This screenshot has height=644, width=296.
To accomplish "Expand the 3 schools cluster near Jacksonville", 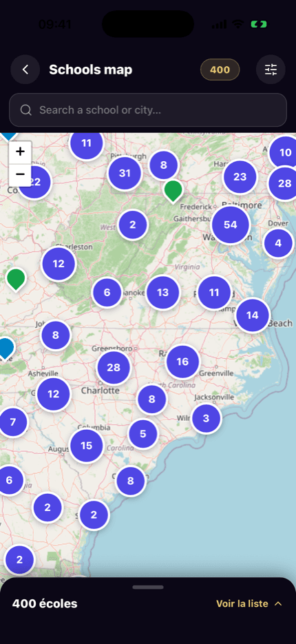I will click(206, 419).
